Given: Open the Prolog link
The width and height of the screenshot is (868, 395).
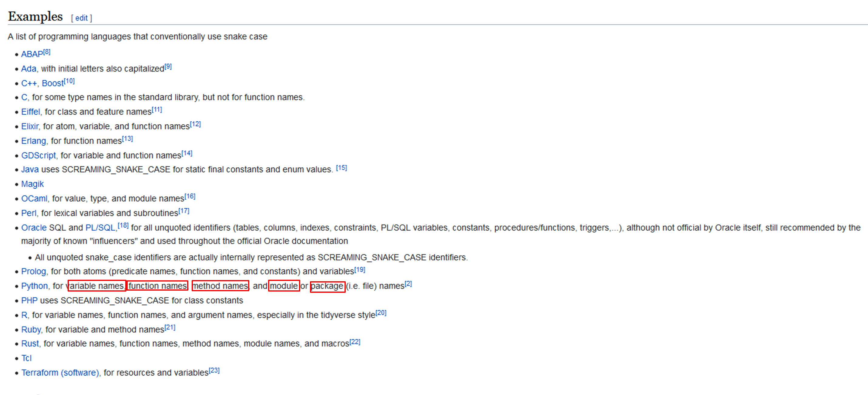Looking at the screenshot, I should pos(33,271).
